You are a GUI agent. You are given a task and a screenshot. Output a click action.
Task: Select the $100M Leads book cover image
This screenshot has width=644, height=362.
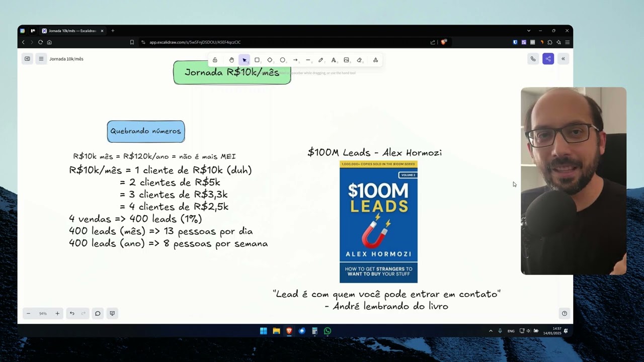coord(378,222)
